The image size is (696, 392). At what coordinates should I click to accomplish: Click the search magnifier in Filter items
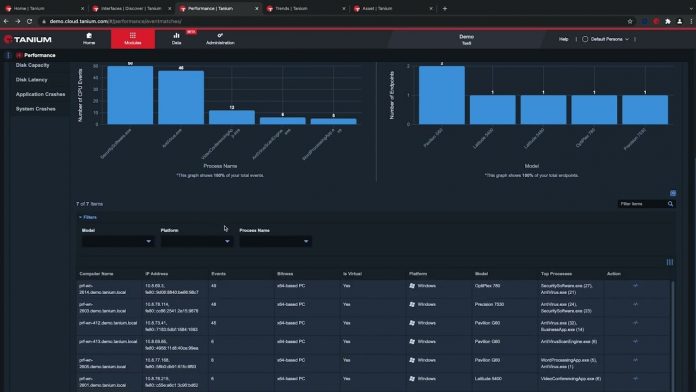[670, 204]
